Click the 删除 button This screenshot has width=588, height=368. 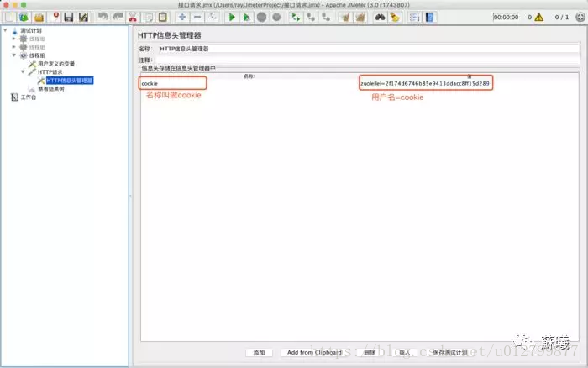coord(370,353)
